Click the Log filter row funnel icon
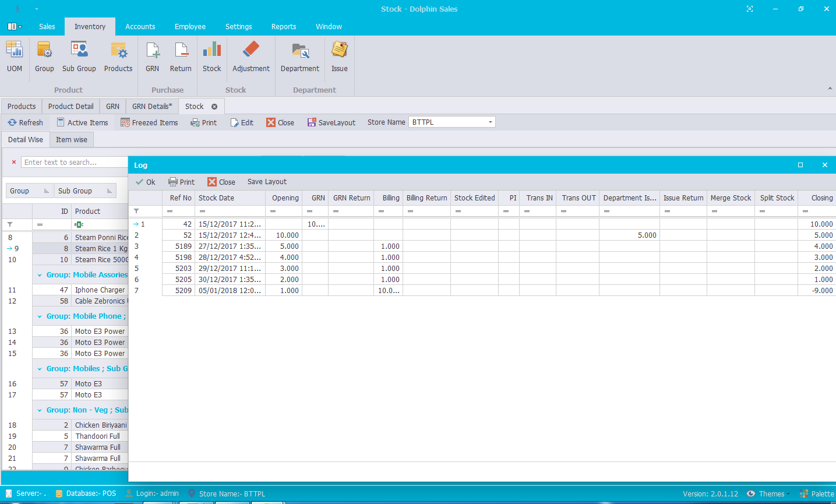Viewport: 836px width, 504px height. [x=136, y=211]
